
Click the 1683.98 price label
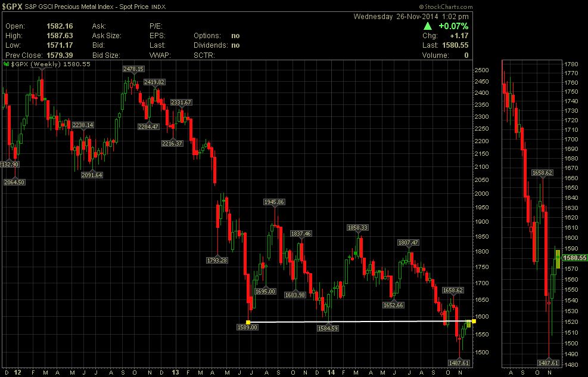(295, 295)
